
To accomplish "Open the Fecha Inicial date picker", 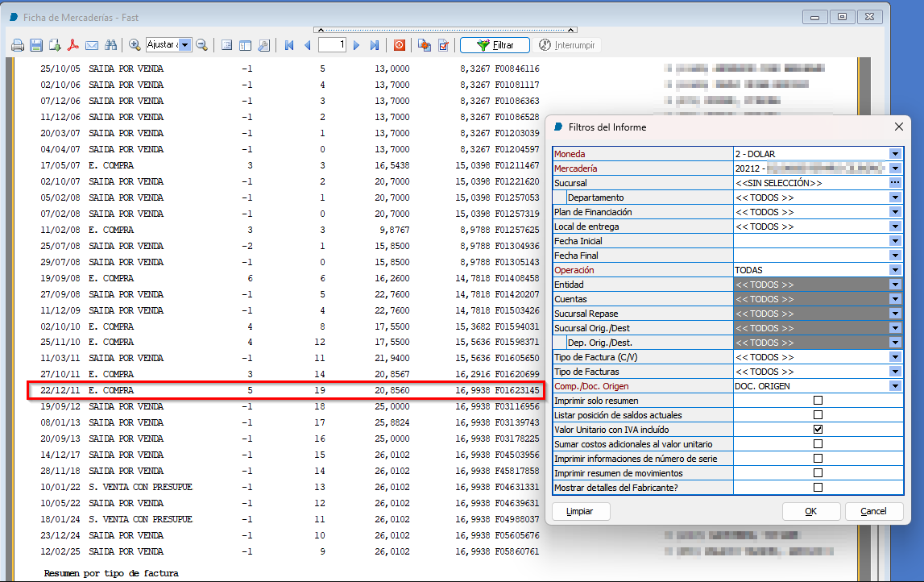I will click(895, 241).
